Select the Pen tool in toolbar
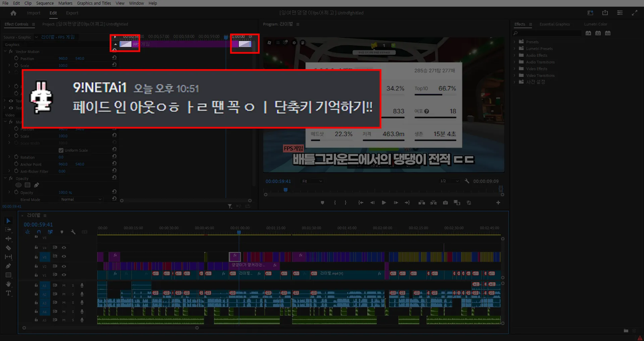This screenshot has width=644, height=341. 8,266
